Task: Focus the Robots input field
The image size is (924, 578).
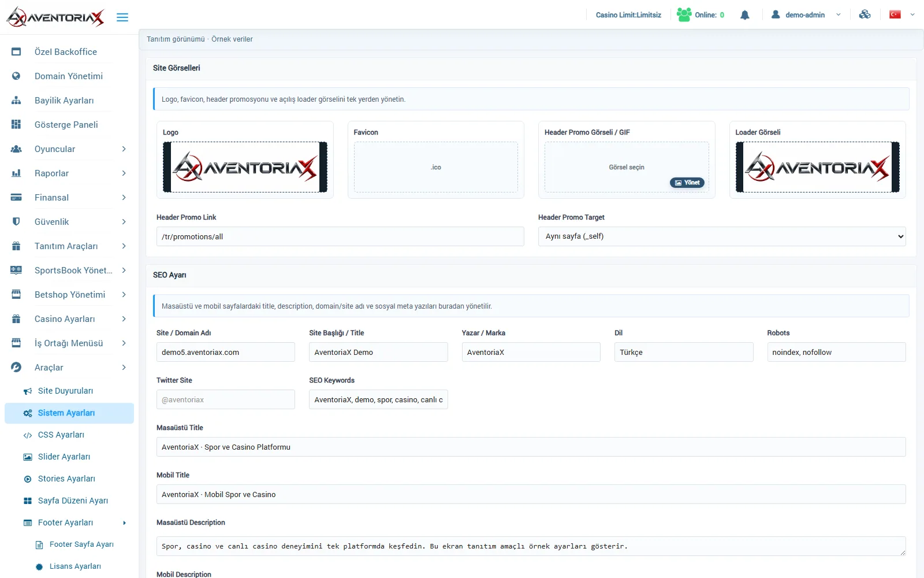Action: [x=836, y=352]
